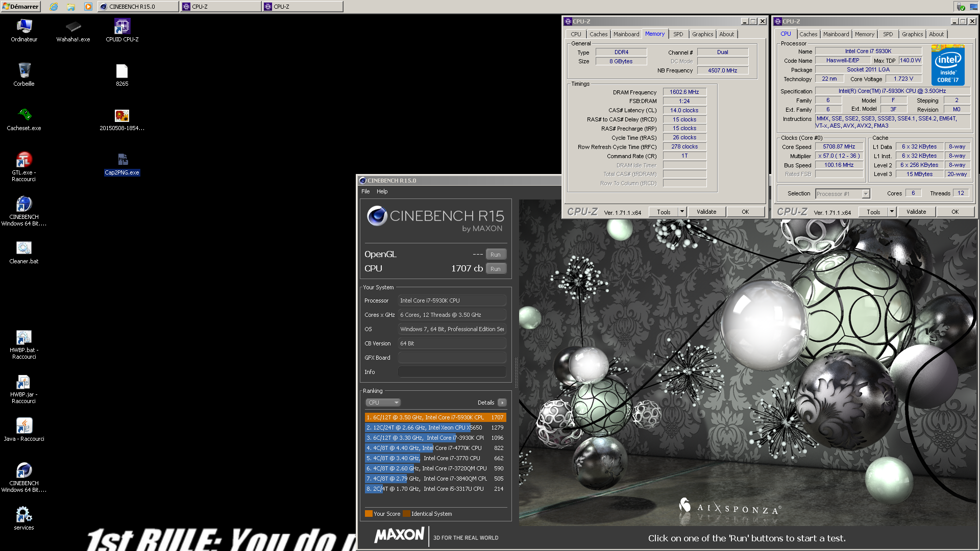
Task: Click the Explorer folder quick launch icon
Action: pos(71,7)
